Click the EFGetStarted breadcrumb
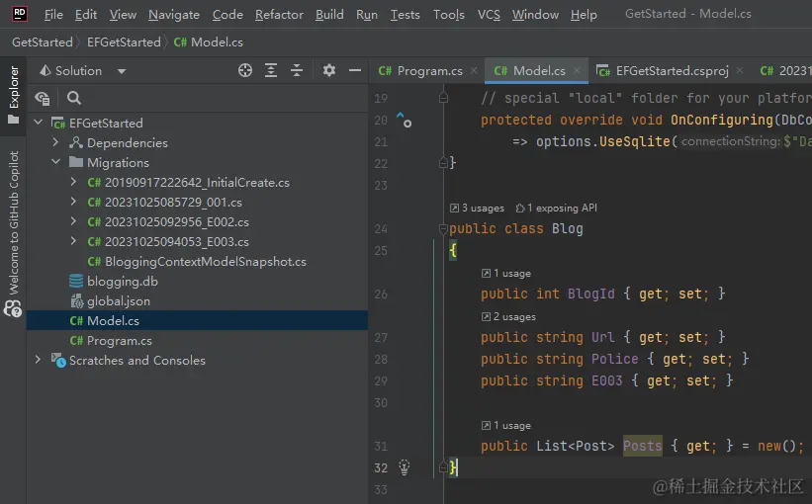The width and height of the screenshot is (812, 504). 124,42
